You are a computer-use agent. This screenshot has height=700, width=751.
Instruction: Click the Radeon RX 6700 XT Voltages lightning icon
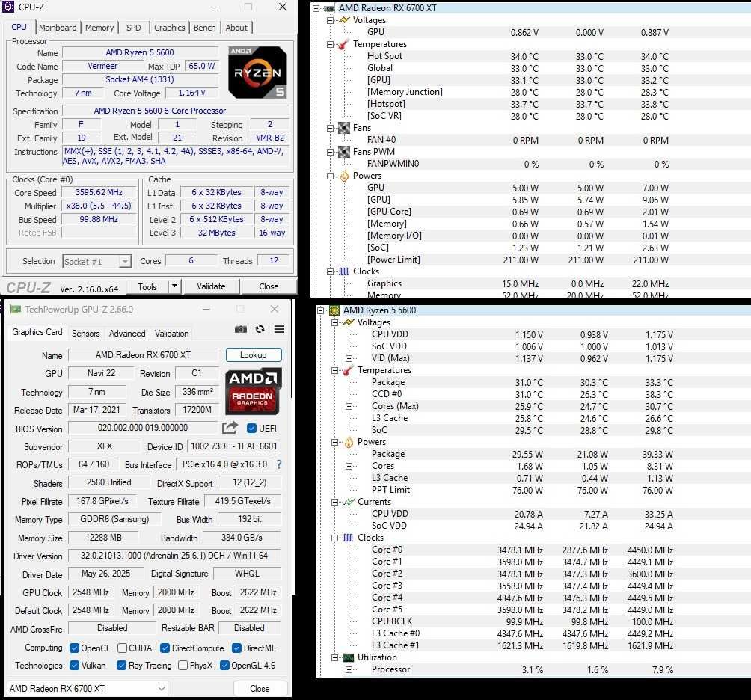pos(344,20)
